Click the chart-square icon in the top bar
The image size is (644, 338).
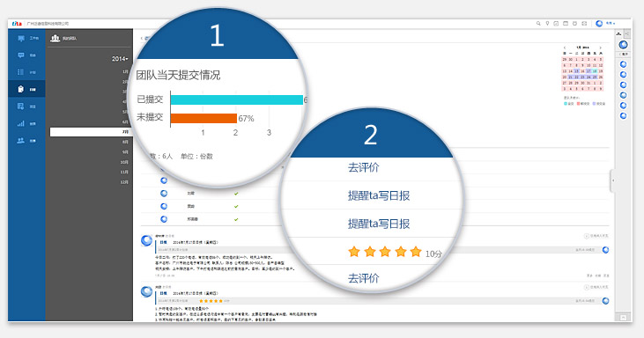pyautogui.click(x=556, y=24)
